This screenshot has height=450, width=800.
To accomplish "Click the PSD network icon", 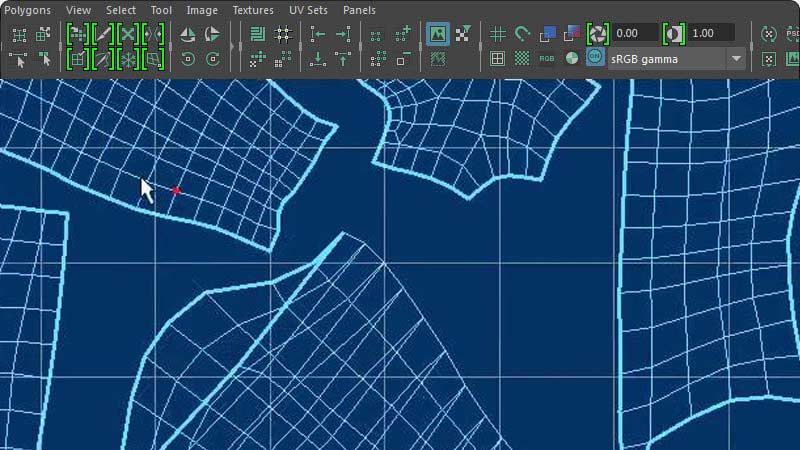I will 793,34.
